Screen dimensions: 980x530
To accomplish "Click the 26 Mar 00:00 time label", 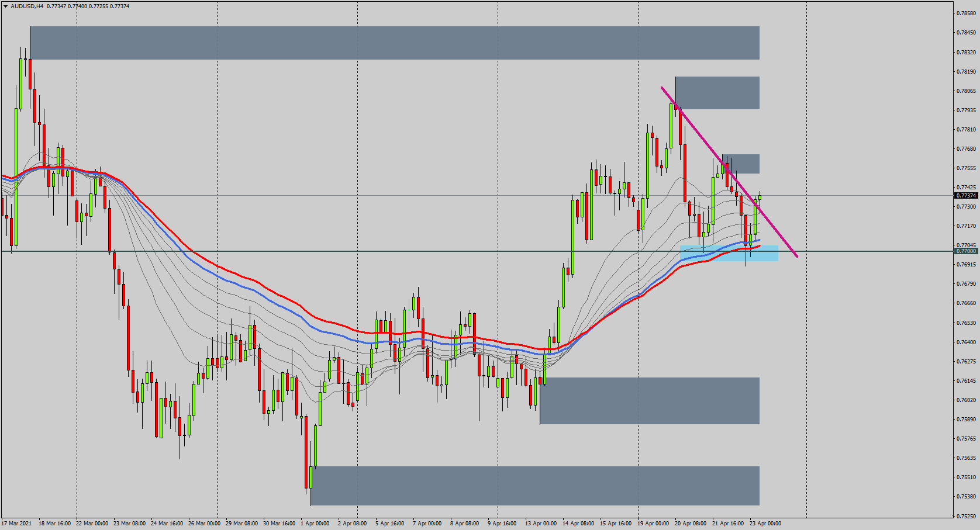I will pos(204,524).
